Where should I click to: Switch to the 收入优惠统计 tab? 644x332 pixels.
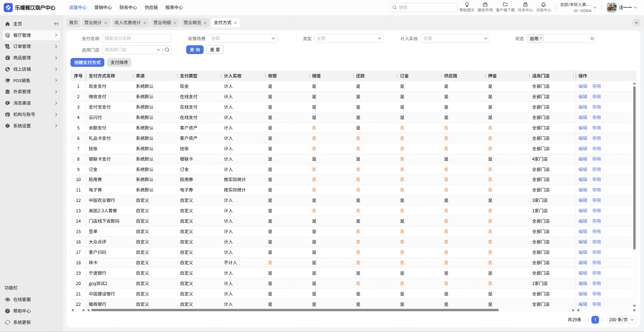click(x=127, y=23)
